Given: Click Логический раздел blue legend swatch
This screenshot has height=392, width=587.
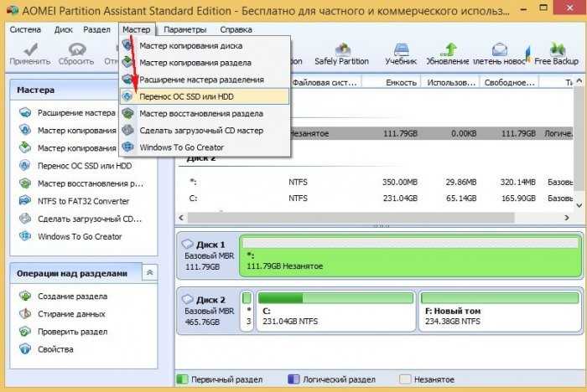Looking at the screenshot, I should [293, 379].
